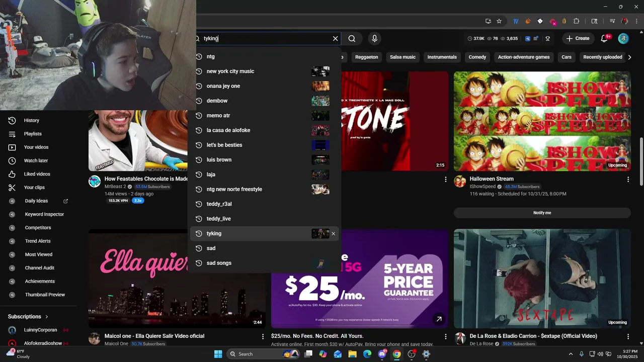Choose 'new york city music' suggestion
The image size is (644, 362).
266,71
